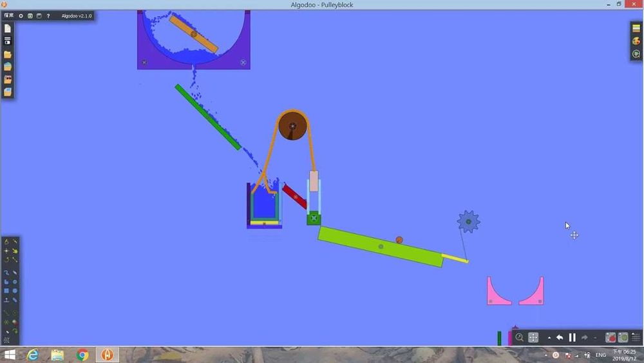Select the Gear tool
The height and width of the screenshot is (363, 644).
(15, 282)
